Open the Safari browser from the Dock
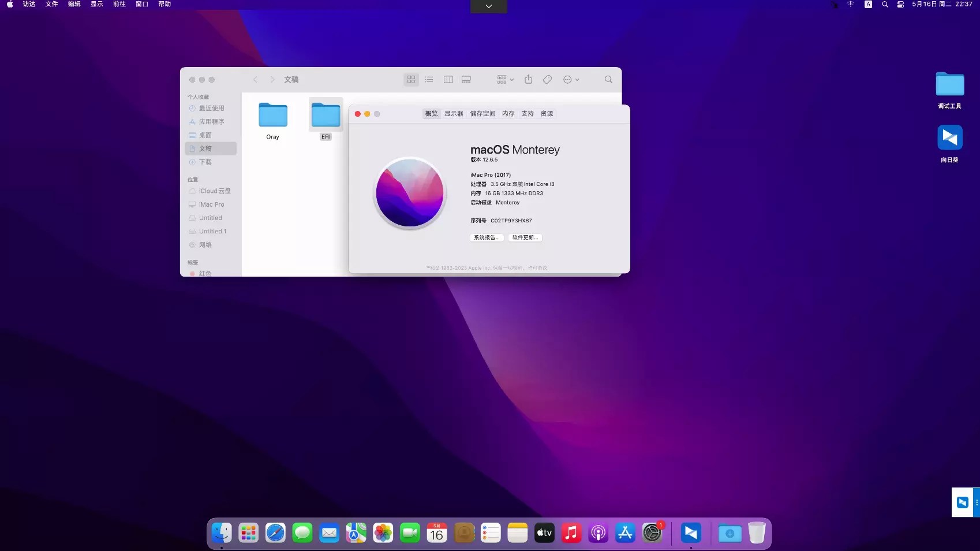Viewport: 980px width, 551px height. (275, 533)
